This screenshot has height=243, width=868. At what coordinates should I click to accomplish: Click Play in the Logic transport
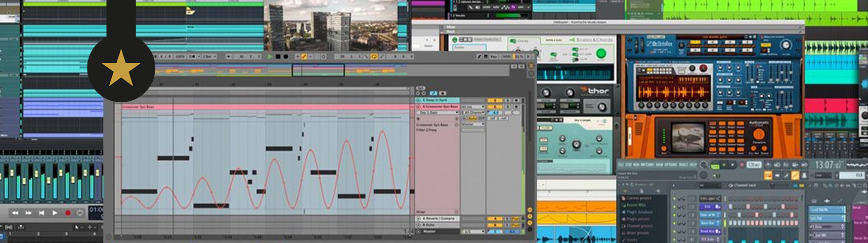click(55, 213)
